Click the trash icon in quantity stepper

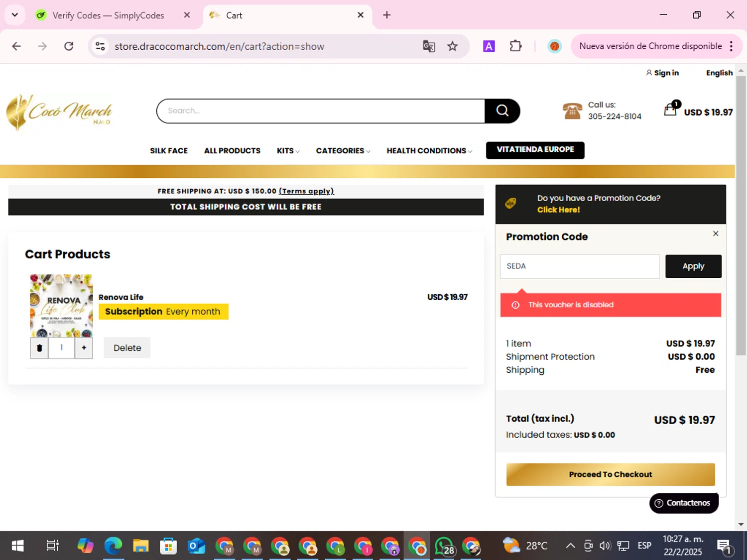coord(39,348)
